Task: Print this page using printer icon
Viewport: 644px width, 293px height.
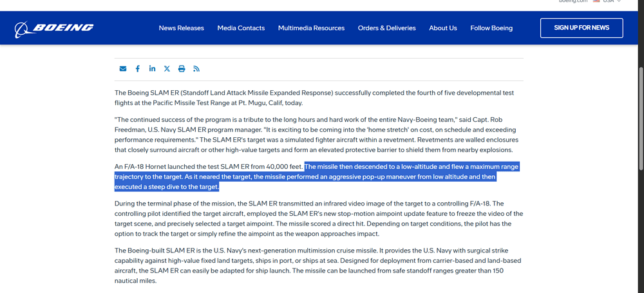Action: pyautogui.click(x=182, y=69)
